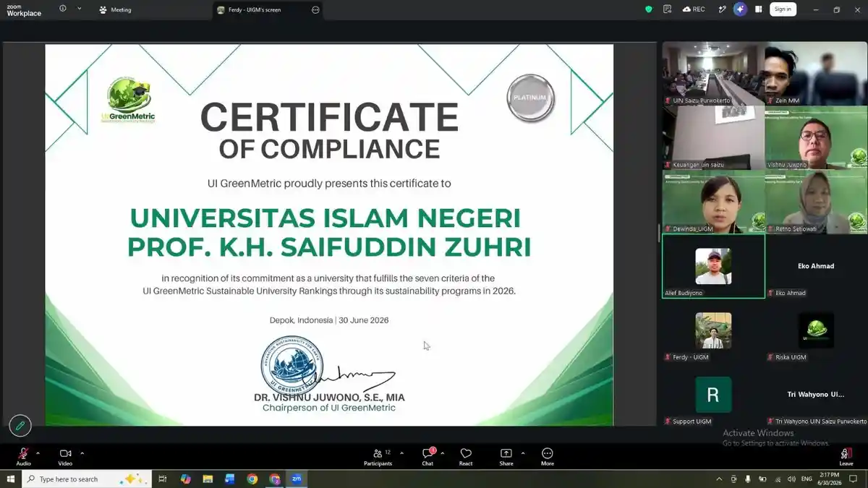Click the Zoom taskbar icon
This screenshot has height=488, width=868.
[x=297, y=479]
